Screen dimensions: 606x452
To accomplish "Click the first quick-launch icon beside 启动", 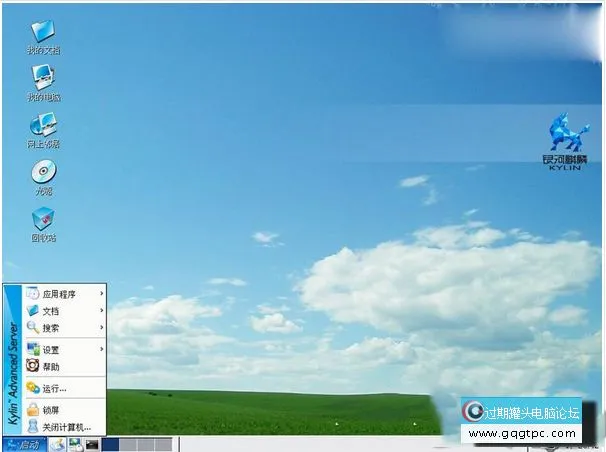I will click(58, 444).
